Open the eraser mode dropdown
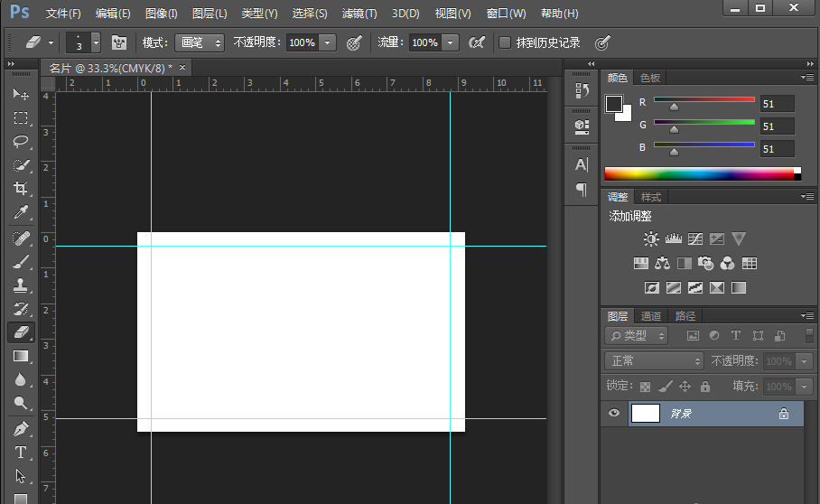The image size is (820, 504). (x=200, y=42)
